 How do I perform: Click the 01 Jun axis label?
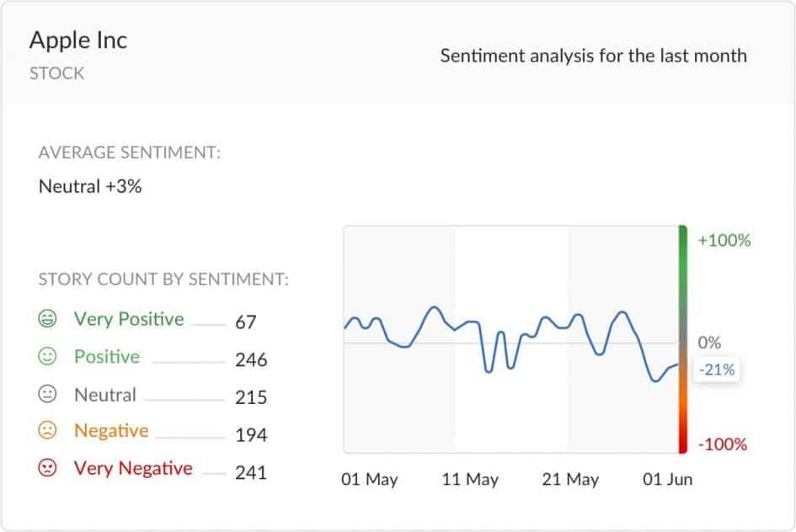pyautogui.click(x=668, y=479)
